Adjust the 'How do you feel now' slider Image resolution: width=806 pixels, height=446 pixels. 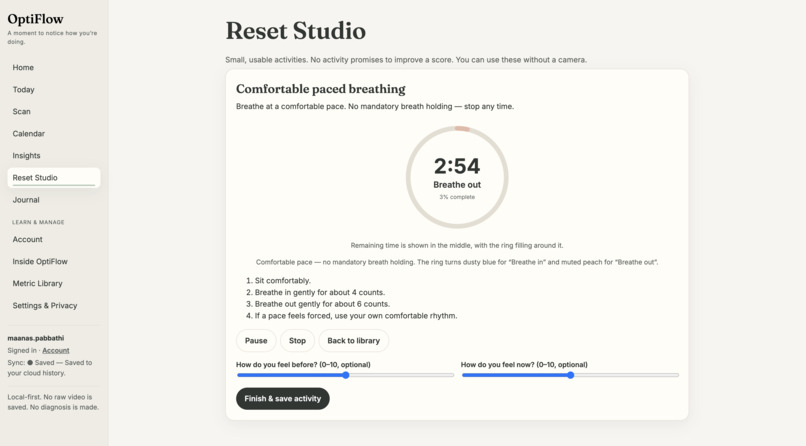[x=570, y=375]
